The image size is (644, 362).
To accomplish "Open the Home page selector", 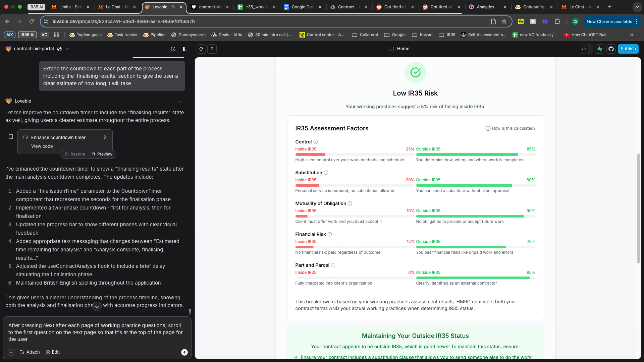I will click(399, 49).
